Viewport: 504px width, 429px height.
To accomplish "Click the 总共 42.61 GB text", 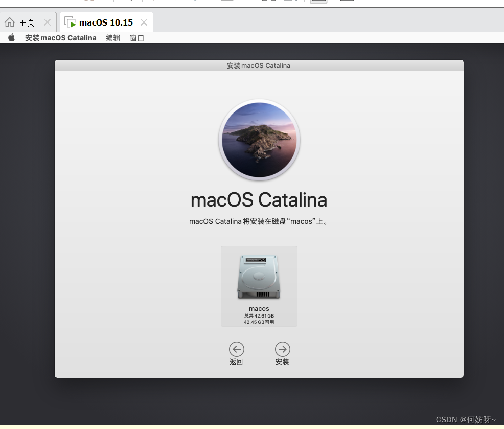I will click(259, 316).
